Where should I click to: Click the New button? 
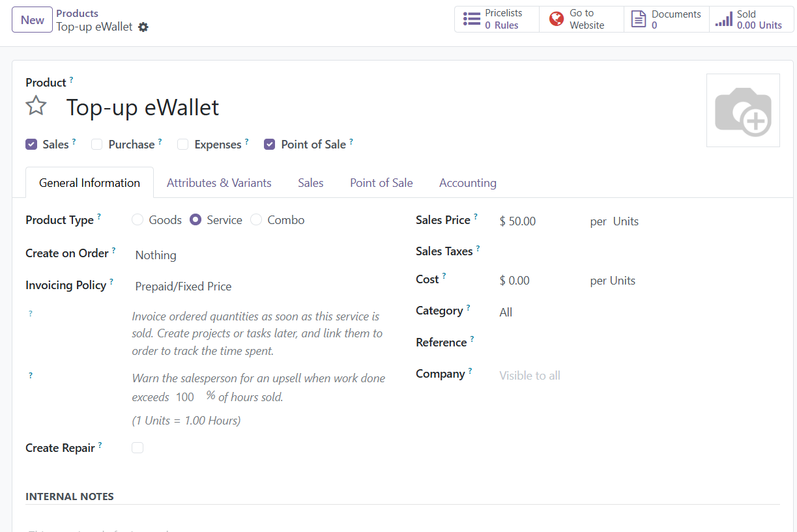coord(32,20)
